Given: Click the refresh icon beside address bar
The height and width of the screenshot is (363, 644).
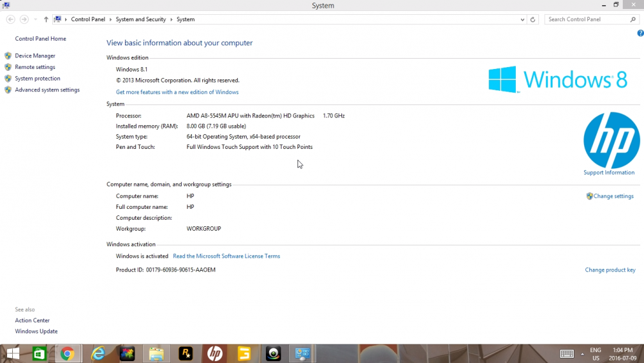Looking at the screenshot, I should click(533, 19).
